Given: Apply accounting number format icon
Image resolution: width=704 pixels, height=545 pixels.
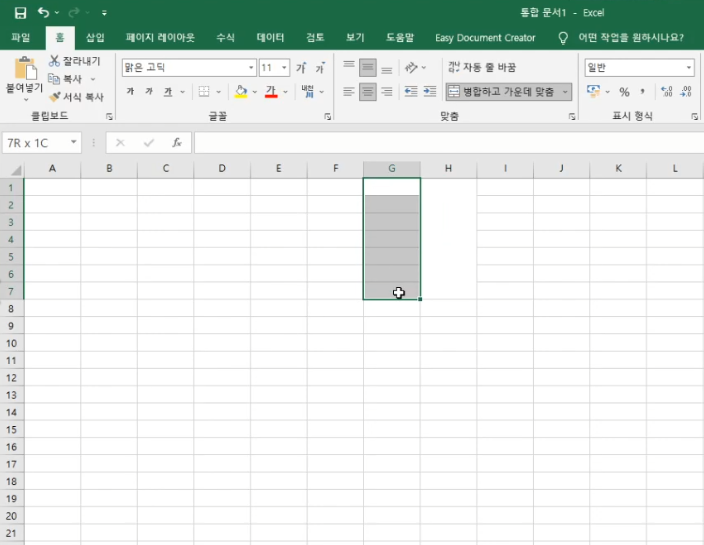Looking at the screenshot, I should tap(594, 92).
